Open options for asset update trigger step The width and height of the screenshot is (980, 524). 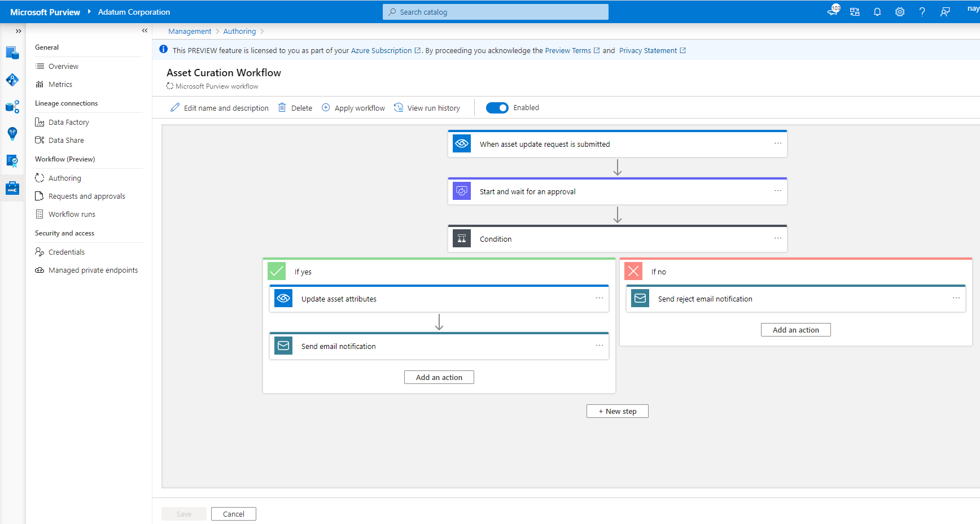(778, 143)
